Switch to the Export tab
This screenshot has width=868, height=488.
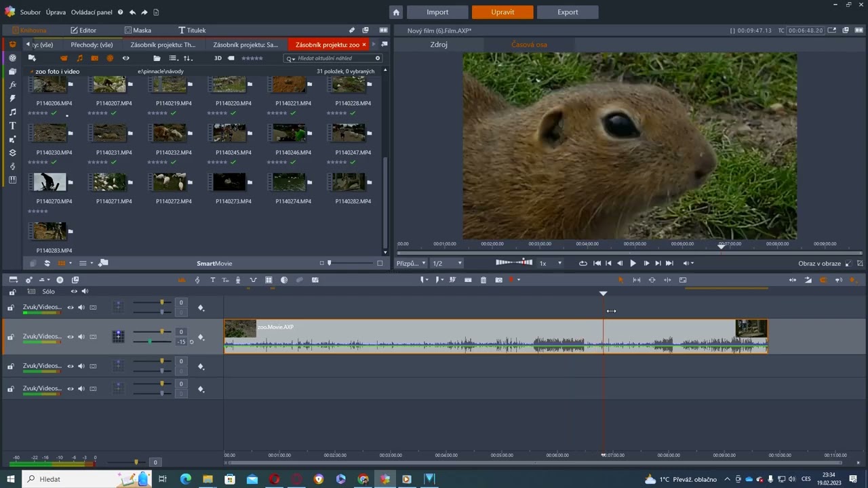tap(568, 12)
